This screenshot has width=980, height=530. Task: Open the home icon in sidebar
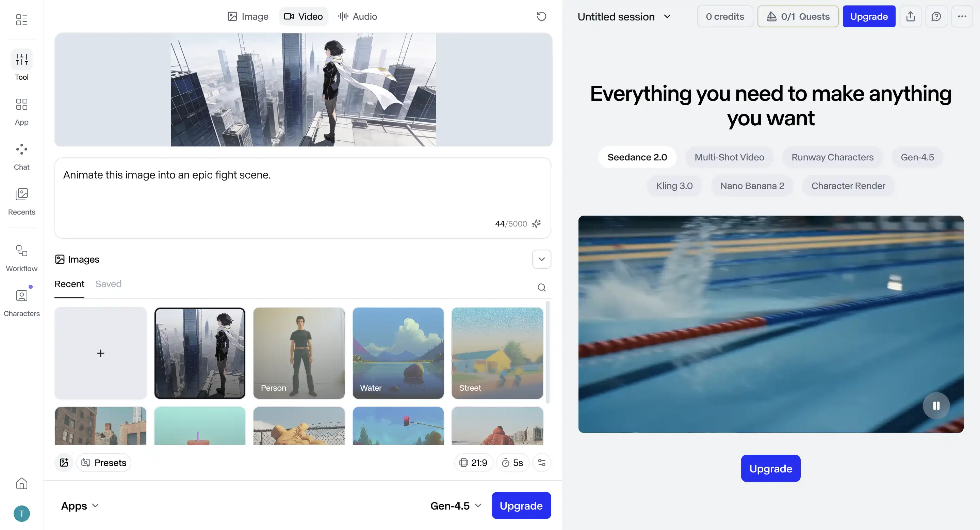click(22, 483)
